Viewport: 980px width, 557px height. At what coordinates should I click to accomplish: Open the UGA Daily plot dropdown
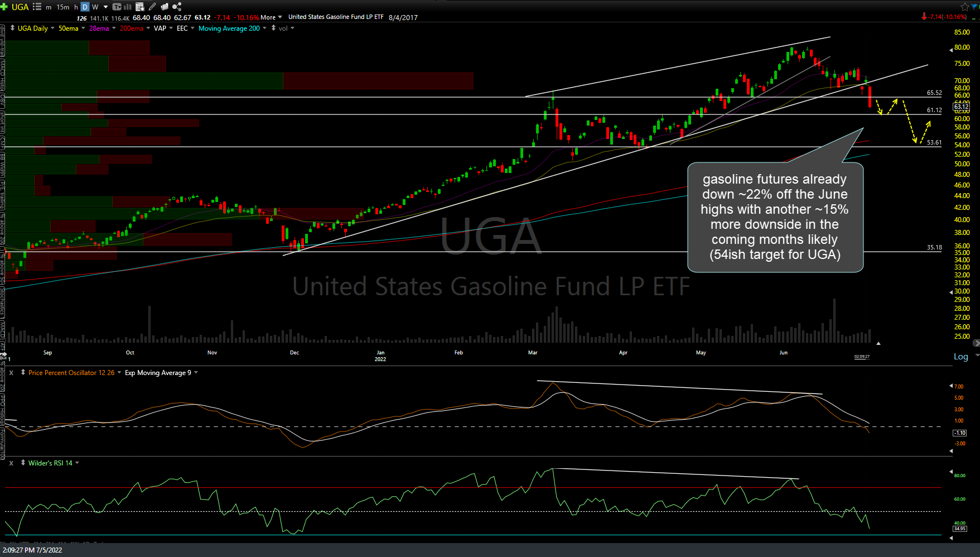click(x=52, y=28)
